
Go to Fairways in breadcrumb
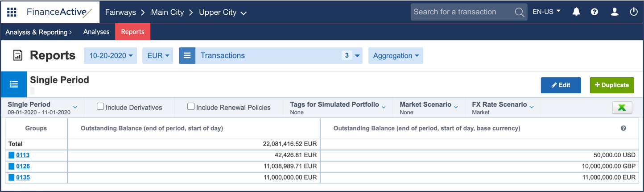pyautogui.click(x=120, y=13)
